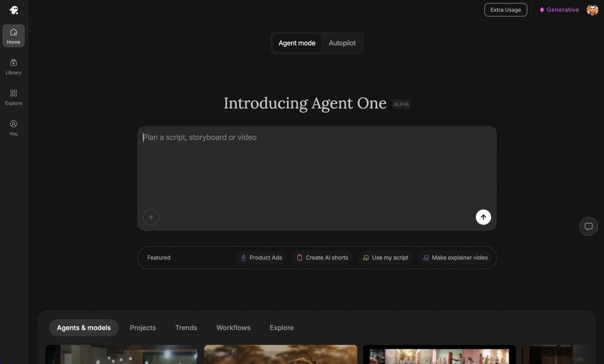
Task: Select the Agents & models tab
Action: tap(84, 328)
